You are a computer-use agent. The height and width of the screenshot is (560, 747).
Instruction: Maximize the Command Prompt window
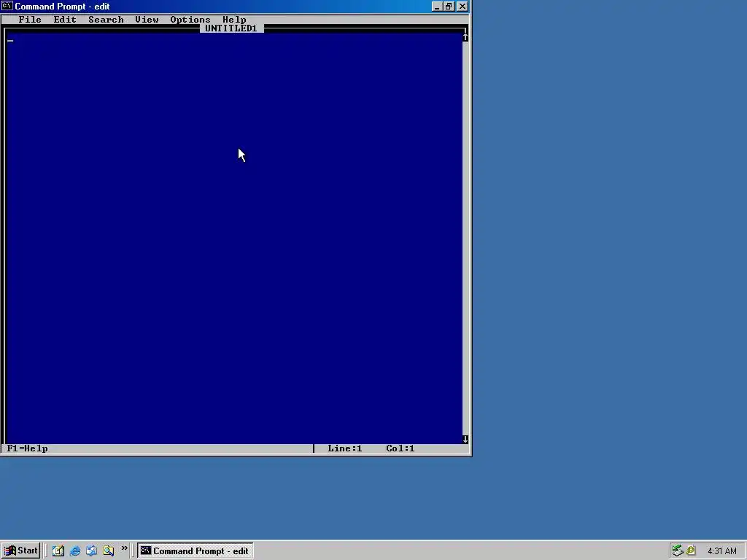tap(449, 6)
